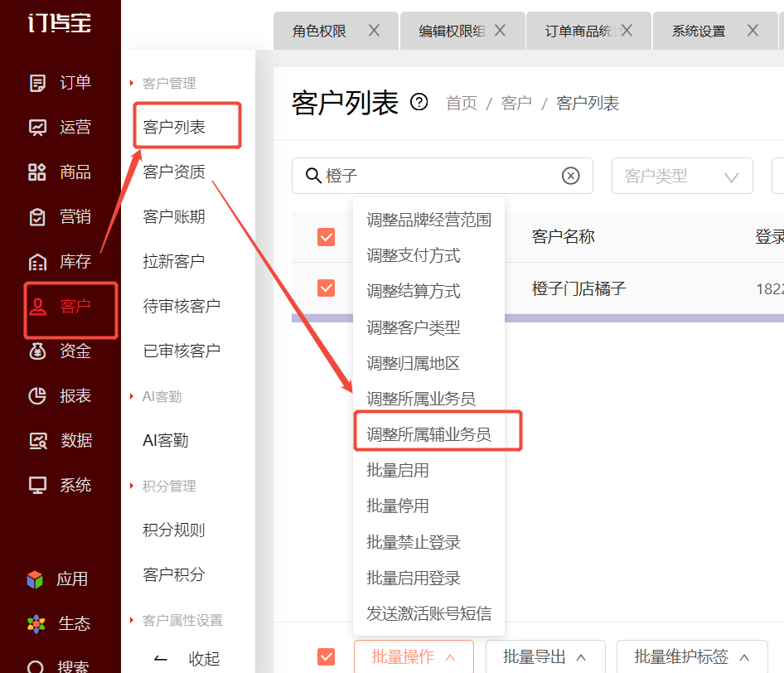Close the 角色权限 tab
This screenshot has width=784, height=673.
[x=374, y=31]
